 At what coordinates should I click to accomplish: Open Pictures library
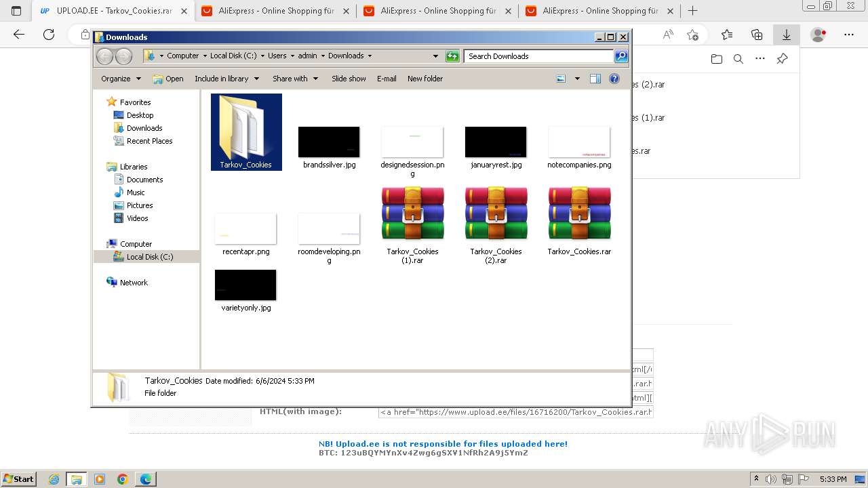point(140,205)
